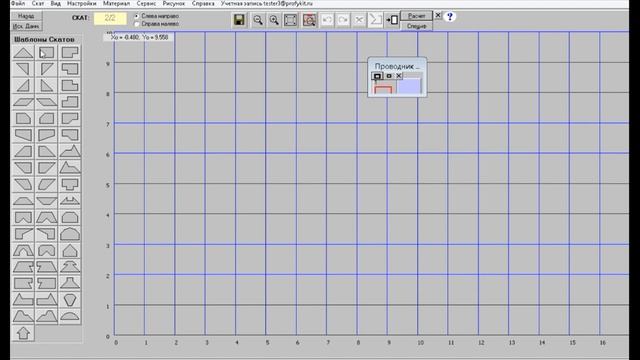Click the X icon beside Расчет button

click(438, 16)
